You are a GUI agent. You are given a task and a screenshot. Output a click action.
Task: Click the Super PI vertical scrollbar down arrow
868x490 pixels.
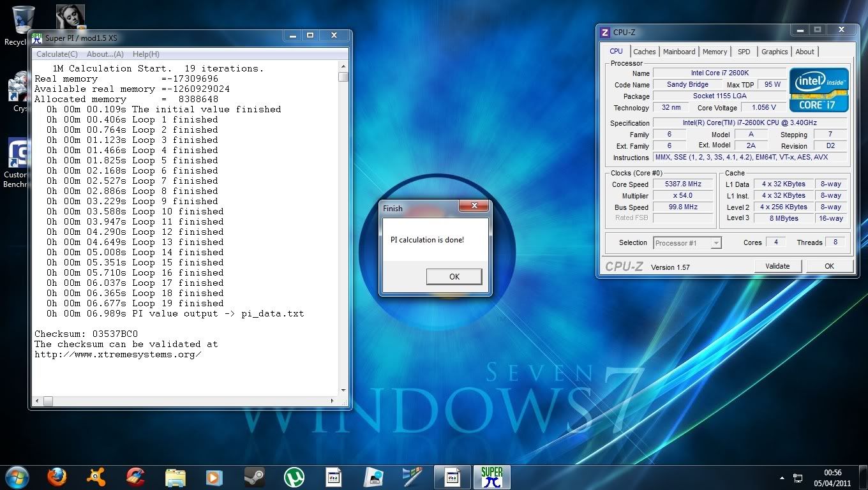point(343,390)
